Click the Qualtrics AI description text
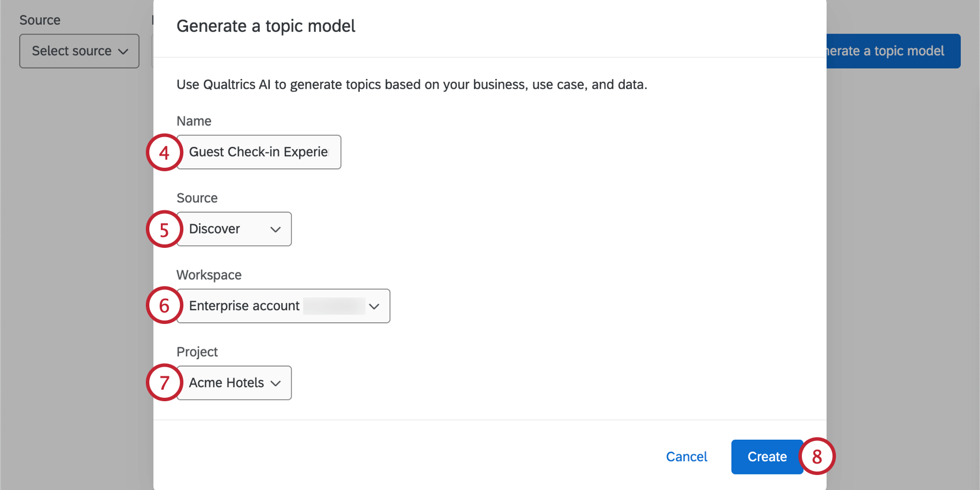This screenshot has height=490, width=980. 412,85
